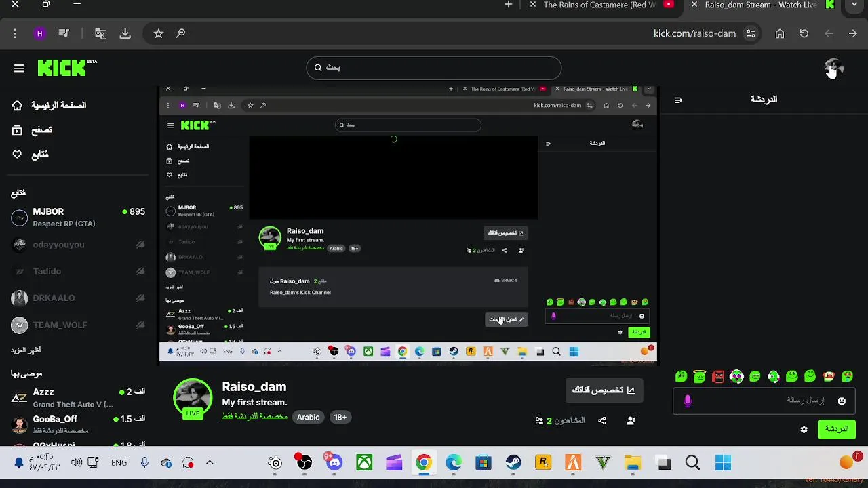Click the magnifier zoom icon in toolbar
The height and width of the screenshot is (488, 868).
click(x=180, y=33)
